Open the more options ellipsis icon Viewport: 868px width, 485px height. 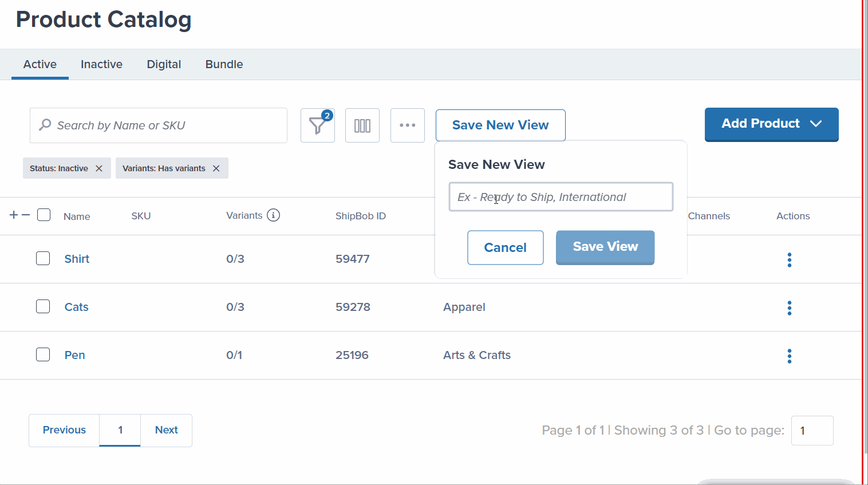click(407, 125)
